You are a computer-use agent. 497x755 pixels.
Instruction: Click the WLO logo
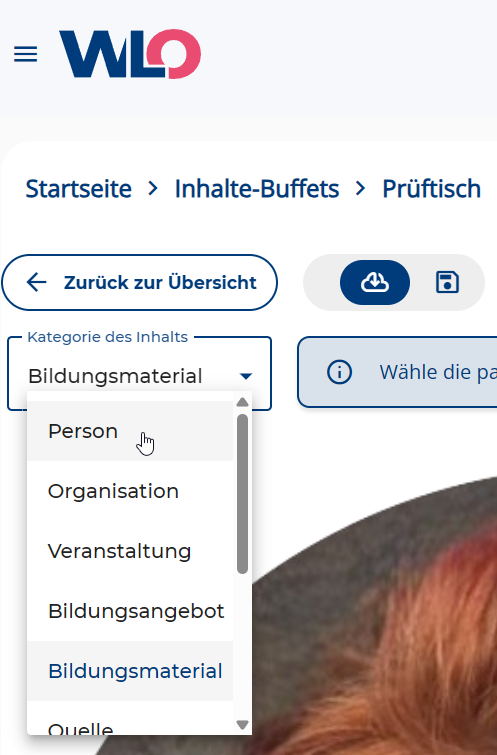[130, 54]
